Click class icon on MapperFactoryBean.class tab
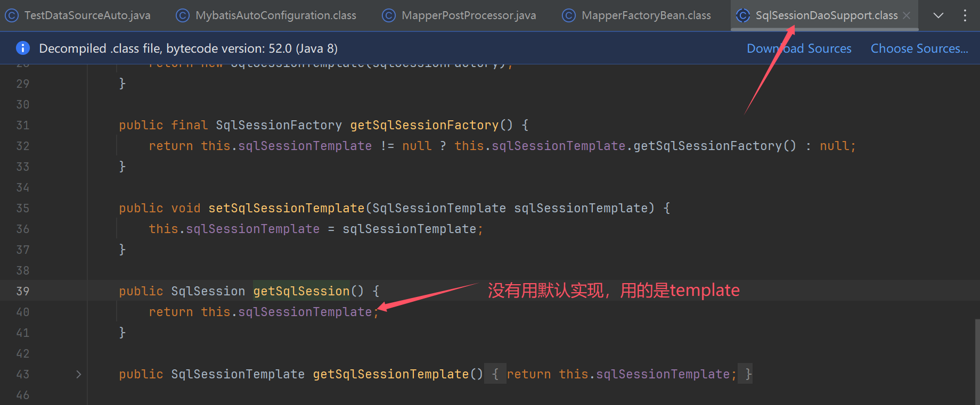980x405 pixels. point(569,15)
